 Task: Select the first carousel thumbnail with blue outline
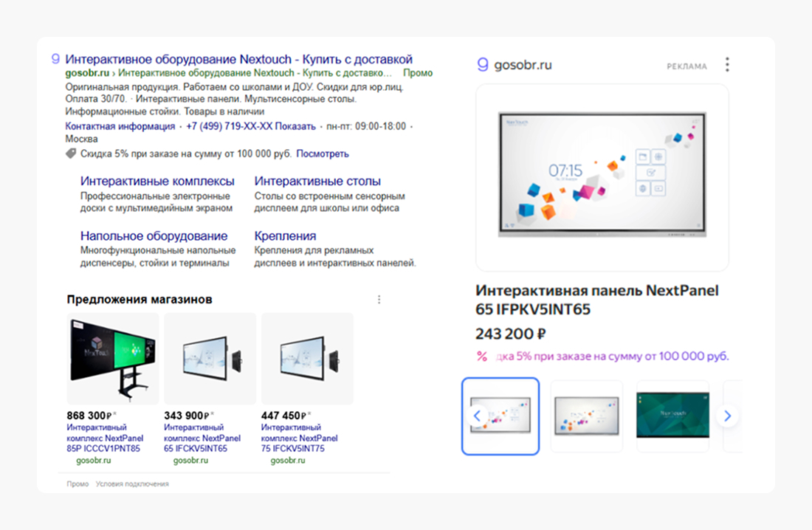(500, 416)
